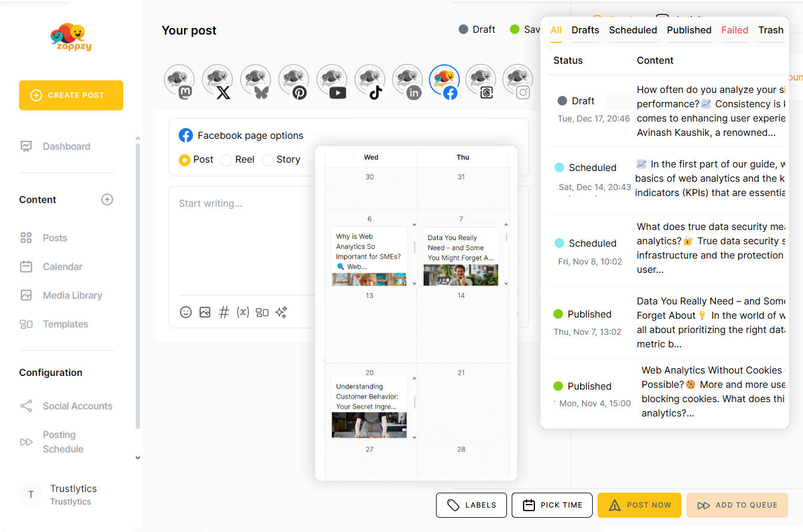Click the Trustlytics workspace avatar
This screenshot has height=532, width=803.
pos(31,494)
